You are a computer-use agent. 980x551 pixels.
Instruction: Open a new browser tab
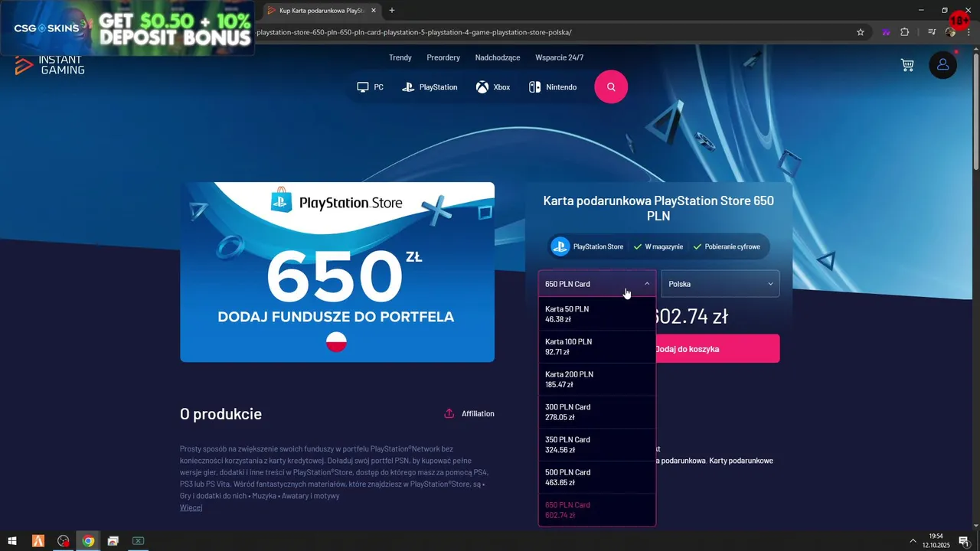pyautogui.click(x=392, y=11)
